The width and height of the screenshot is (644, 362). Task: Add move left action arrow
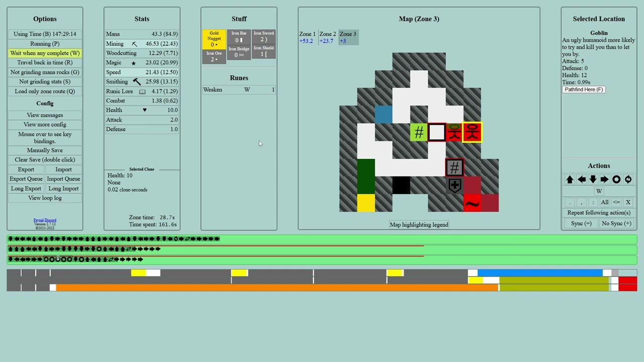(581, 179)
